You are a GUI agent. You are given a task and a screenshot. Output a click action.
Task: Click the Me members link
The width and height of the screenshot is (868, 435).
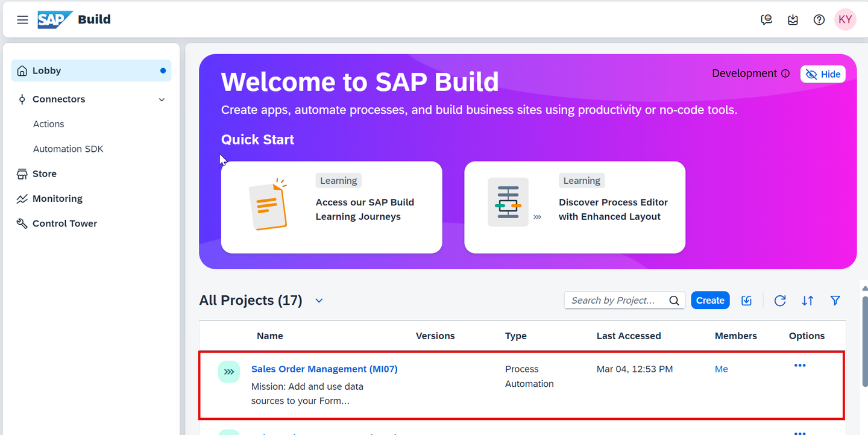point(722,369)
